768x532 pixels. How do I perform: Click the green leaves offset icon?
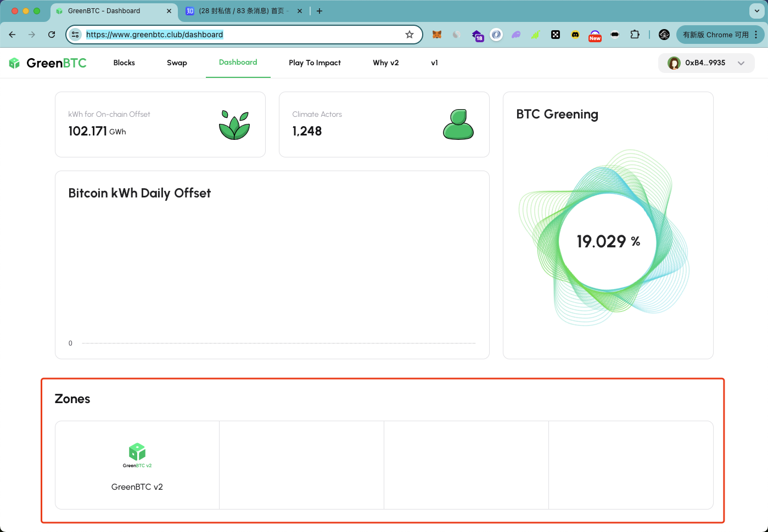click(x=234, y=125)
